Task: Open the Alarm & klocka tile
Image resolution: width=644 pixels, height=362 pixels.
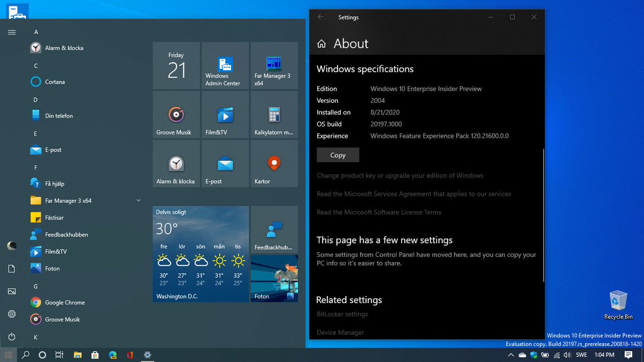Action: [176, 164]
